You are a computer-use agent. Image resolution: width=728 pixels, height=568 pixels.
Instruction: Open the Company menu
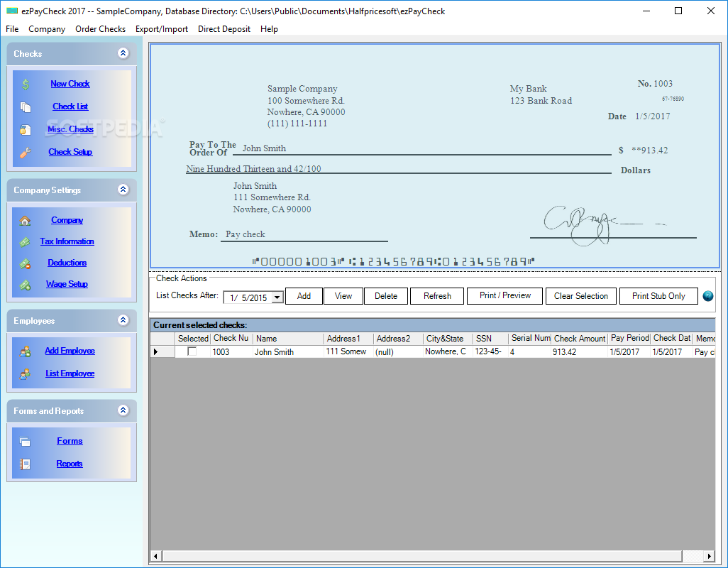click(47, 29)
